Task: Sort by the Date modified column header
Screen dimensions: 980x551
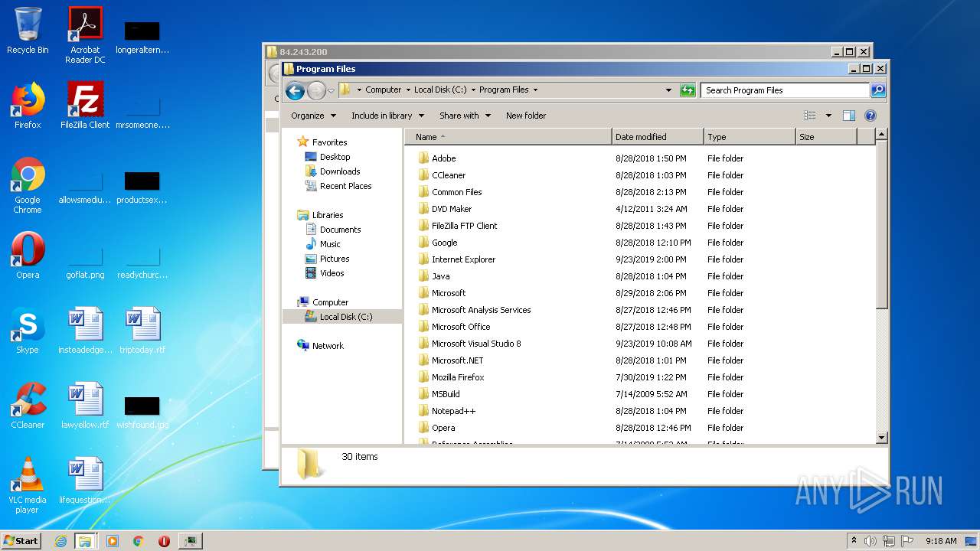Action: tap(658, 137)
